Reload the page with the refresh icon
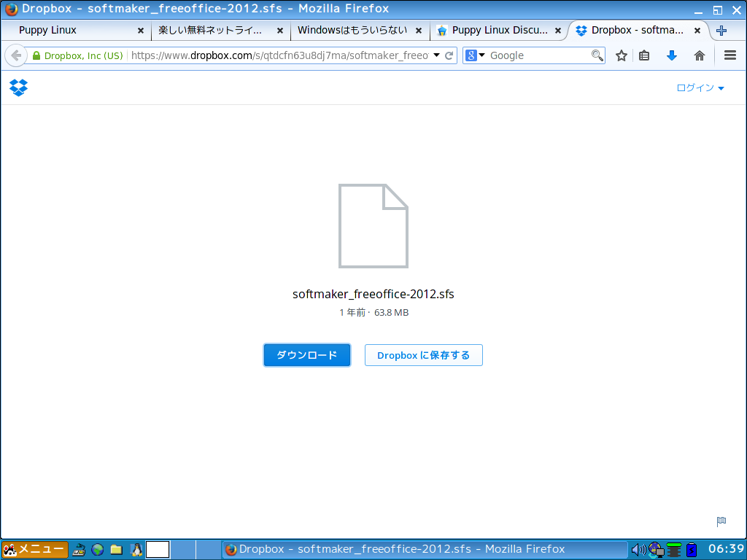The image size is (747, 560). click(x=449, y=55)
